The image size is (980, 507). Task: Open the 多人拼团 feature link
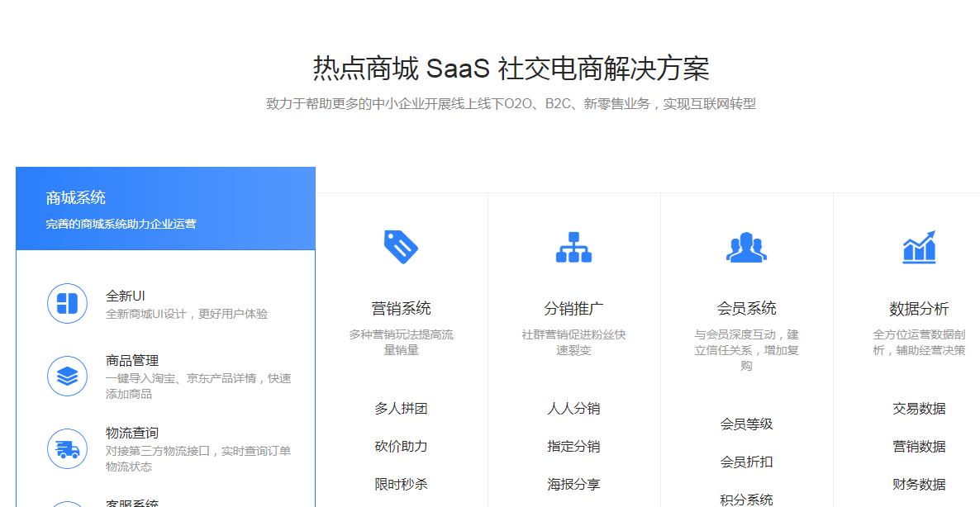tap(401, 409)
